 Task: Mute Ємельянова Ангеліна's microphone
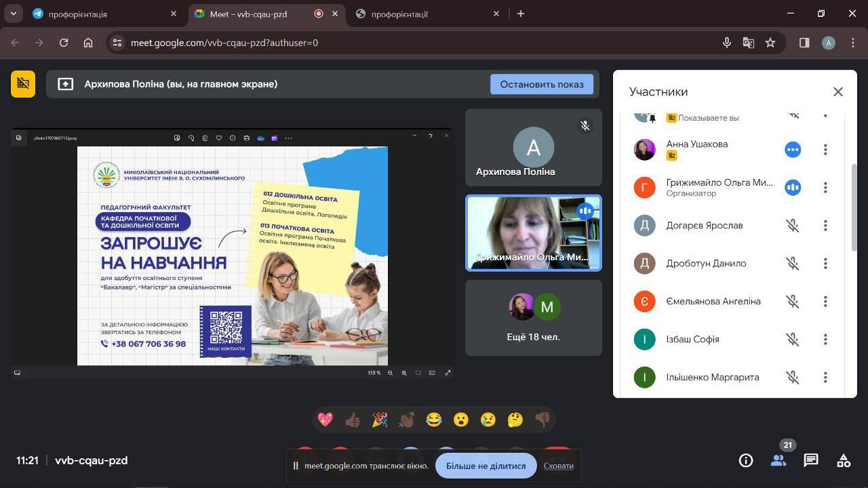[x=792, y=302]
